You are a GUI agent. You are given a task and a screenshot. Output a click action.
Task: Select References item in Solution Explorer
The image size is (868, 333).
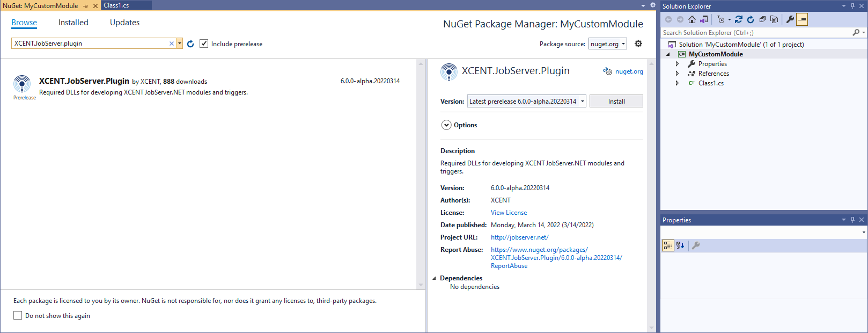713,74
